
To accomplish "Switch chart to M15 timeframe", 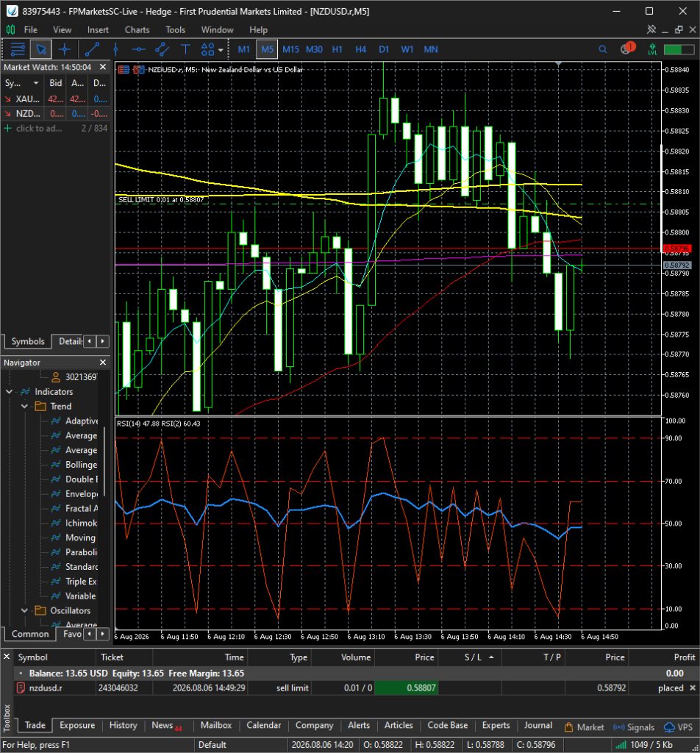I will click(290, 49).
